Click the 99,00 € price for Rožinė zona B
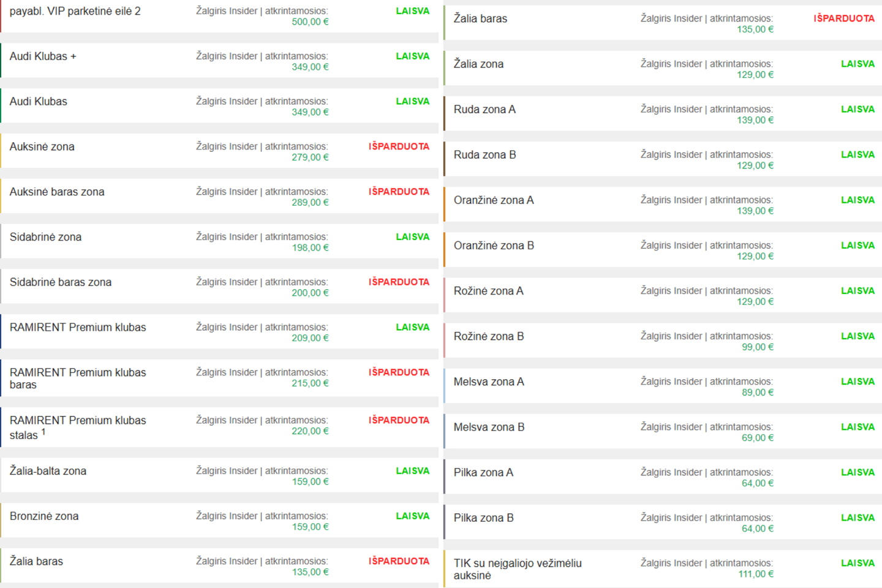Image resolution: width=882 pixels, height=588 pixels. pyautogui.click(x=758, y=347)
